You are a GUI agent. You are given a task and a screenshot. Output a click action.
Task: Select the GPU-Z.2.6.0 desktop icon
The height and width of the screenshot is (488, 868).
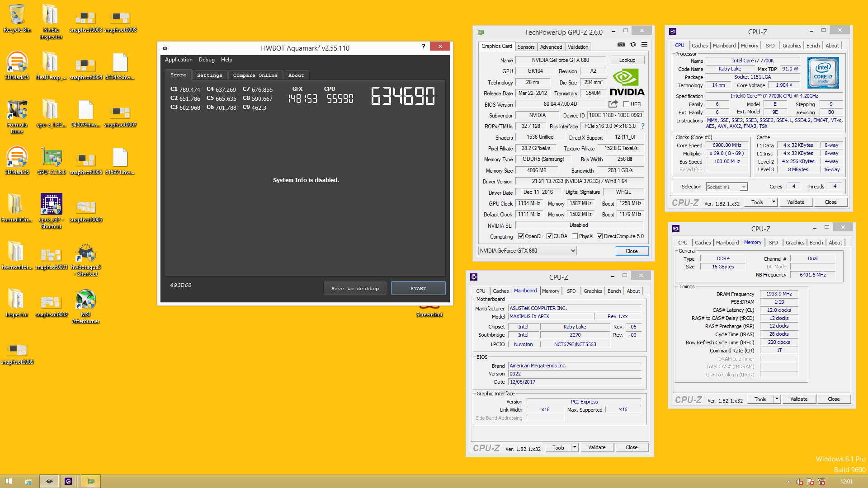pyautogui.click(x=51, y=161)
